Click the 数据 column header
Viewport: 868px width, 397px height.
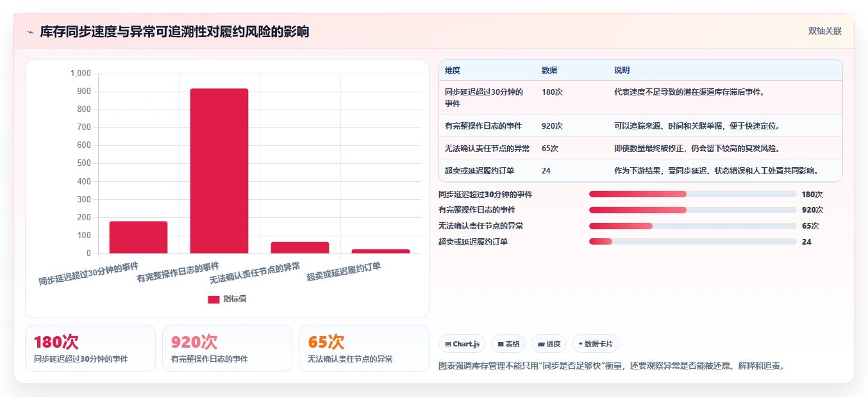(549, 70)
